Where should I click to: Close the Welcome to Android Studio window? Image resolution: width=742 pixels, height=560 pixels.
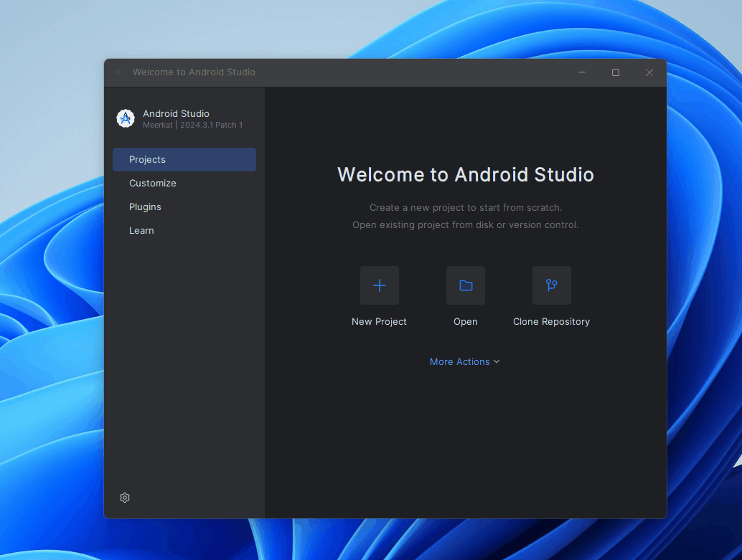pyautogui.click(x=649, y=72)
